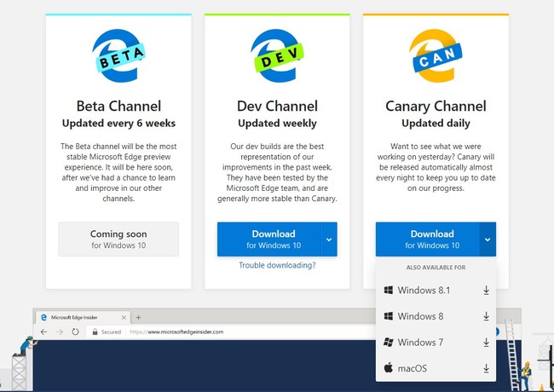Select the Windows 7 menu entry
Viewport: 554px width, 392px height.
click(436, 343)
